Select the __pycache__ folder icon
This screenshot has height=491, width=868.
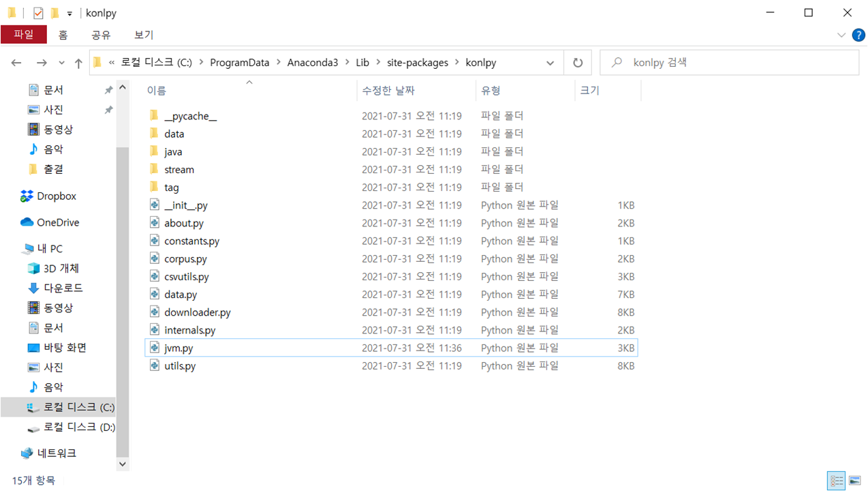[x=155, y=116]
